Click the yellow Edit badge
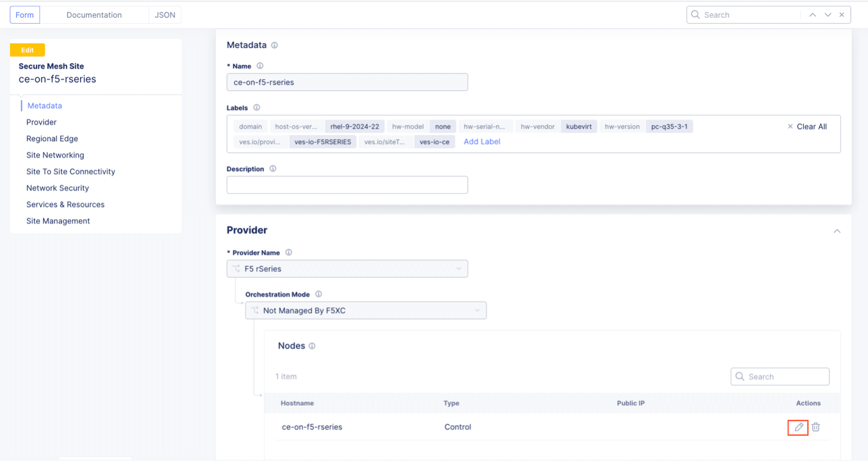 point(27,50)
